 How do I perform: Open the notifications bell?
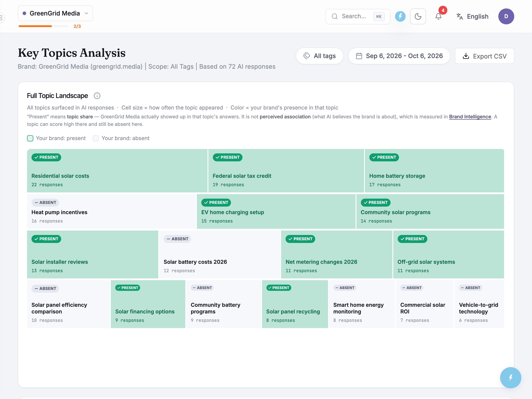tap(438, 16)
